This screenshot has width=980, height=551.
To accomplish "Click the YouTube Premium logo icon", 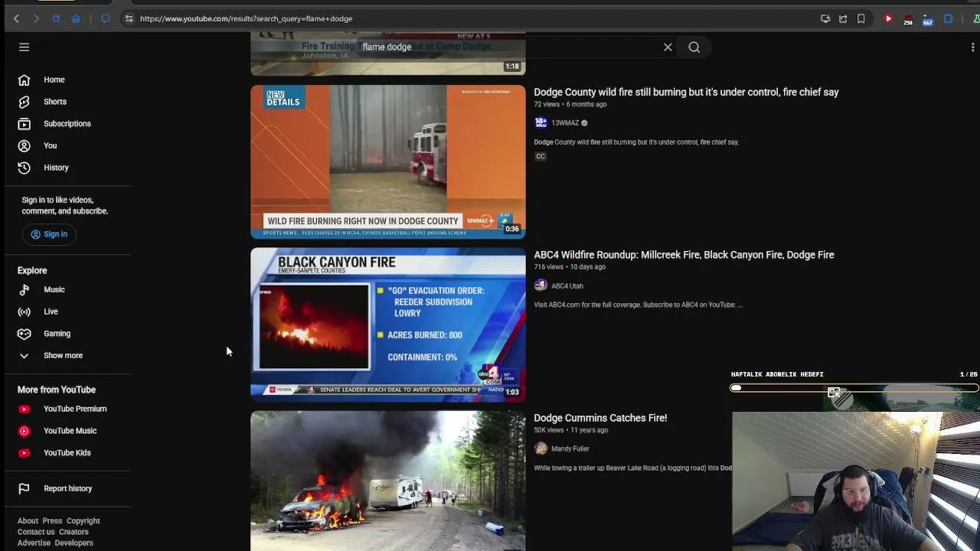I will click(24, 409).
